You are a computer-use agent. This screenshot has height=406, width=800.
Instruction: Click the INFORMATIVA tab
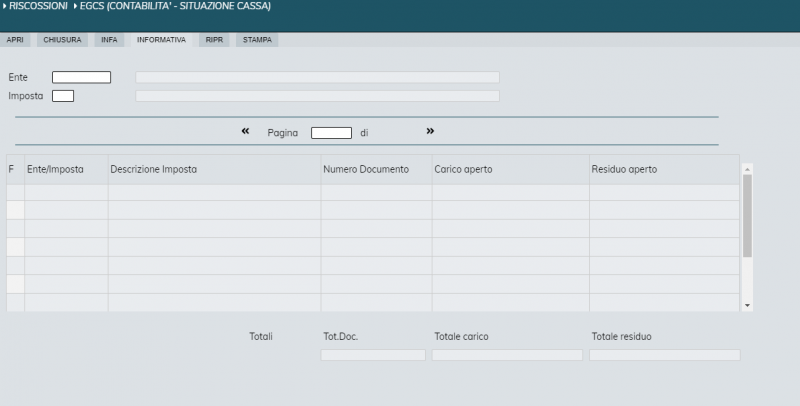pos(161,40)
